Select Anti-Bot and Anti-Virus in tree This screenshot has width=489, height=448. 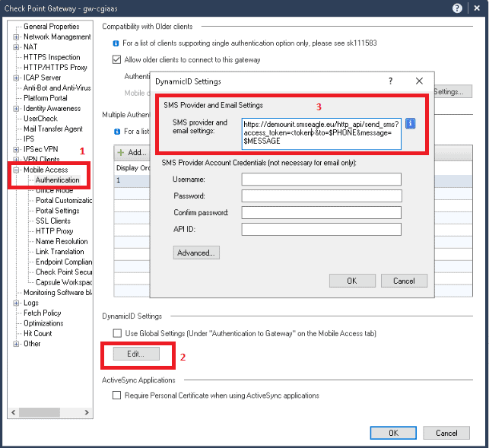[x=57, y=88]
